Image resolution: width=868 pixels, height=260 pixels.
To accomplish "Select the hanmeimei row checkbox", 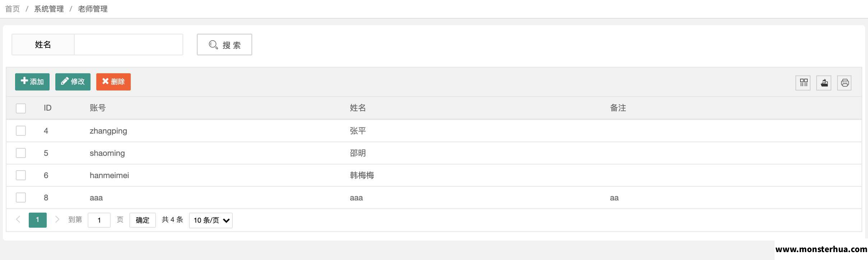I will tap(21, 175).
